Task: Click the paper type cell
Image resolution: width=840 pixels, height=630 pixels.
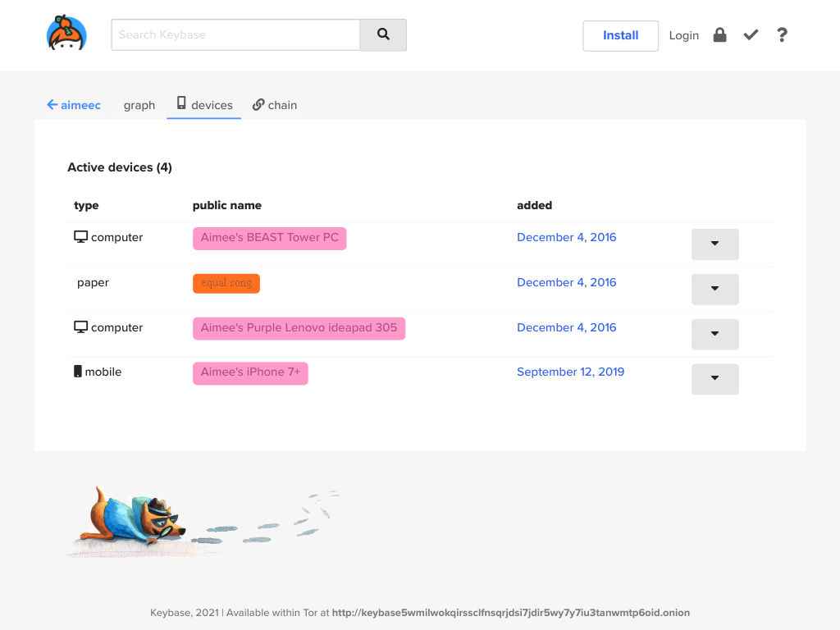Action: tap(93, 282)
